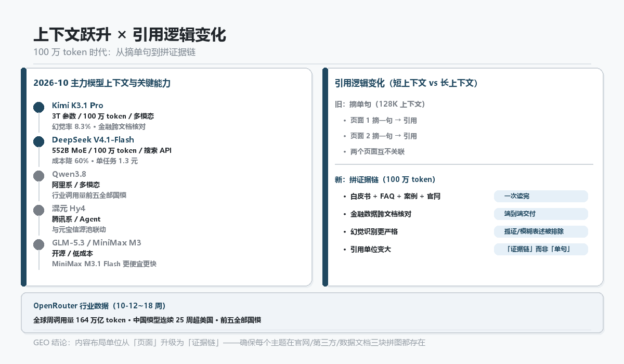Click text 与元宝信源池联动
This screenshot has width=624, height=364.
pyautogui.click(x=79, y=229)
